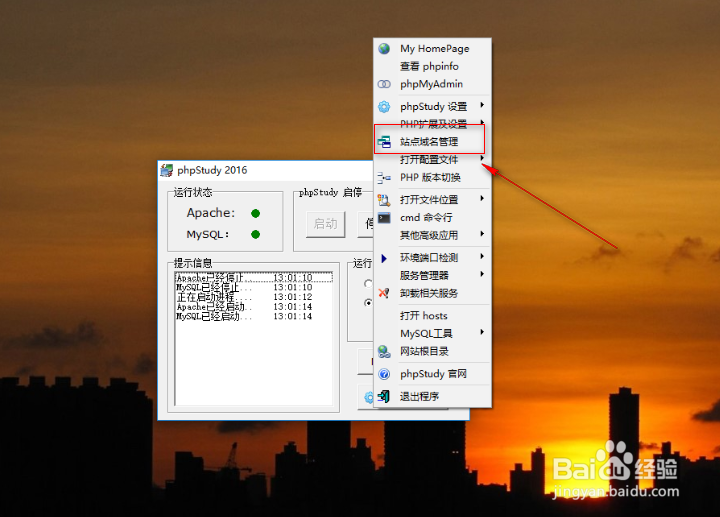Open phpStudy 官网 menu entry

point(433,374)
